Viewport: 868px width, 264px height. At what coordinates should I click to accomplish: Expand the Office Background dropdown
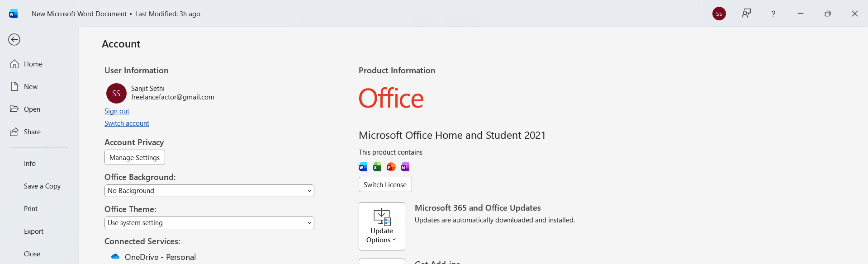tap(209, 191)
